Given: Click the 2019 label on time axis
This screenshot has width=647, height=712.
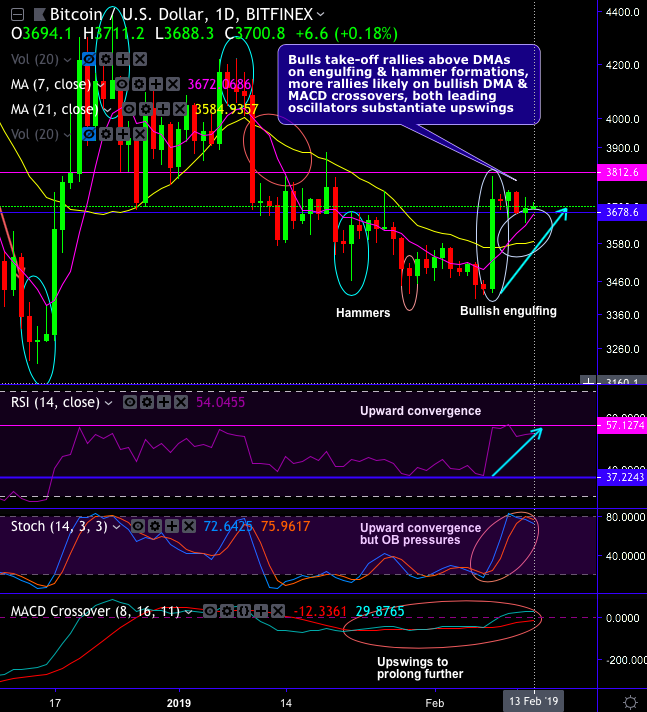Looking at the screenshot, I should 179,703.
